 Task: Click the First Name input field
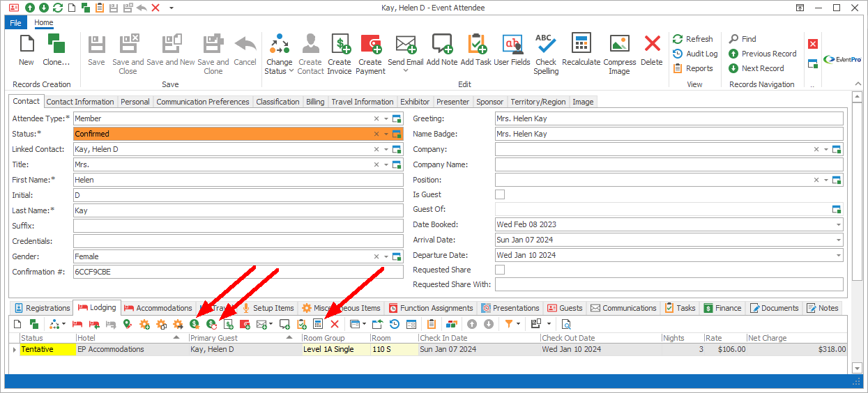click(x=238, y=180)
